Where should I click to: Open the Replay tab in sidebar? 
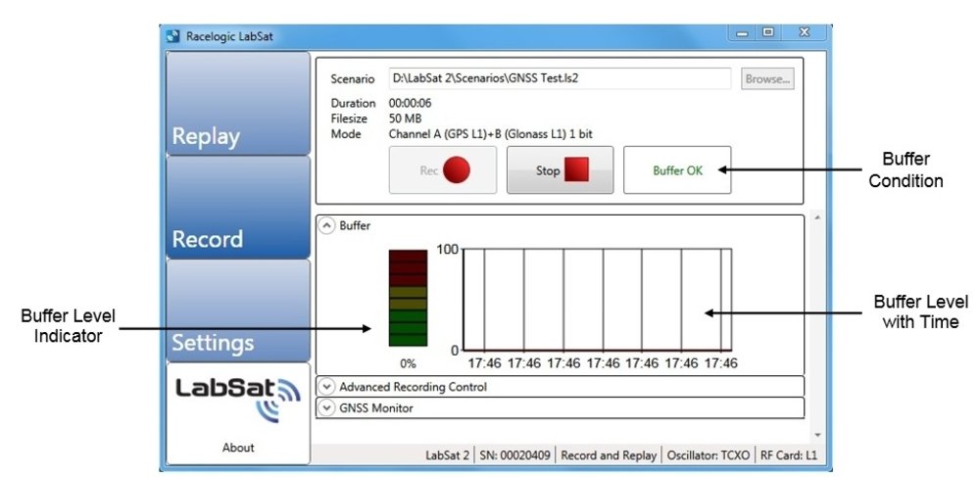click(238, 104)
